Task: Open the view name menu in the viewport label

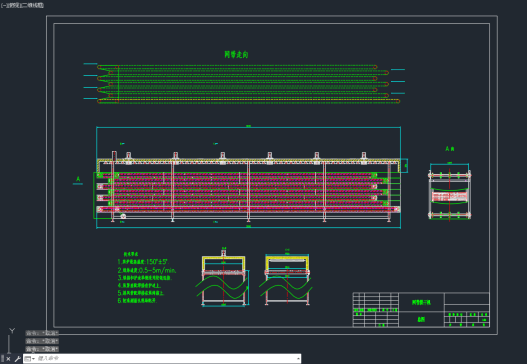Action: (13, 5)
